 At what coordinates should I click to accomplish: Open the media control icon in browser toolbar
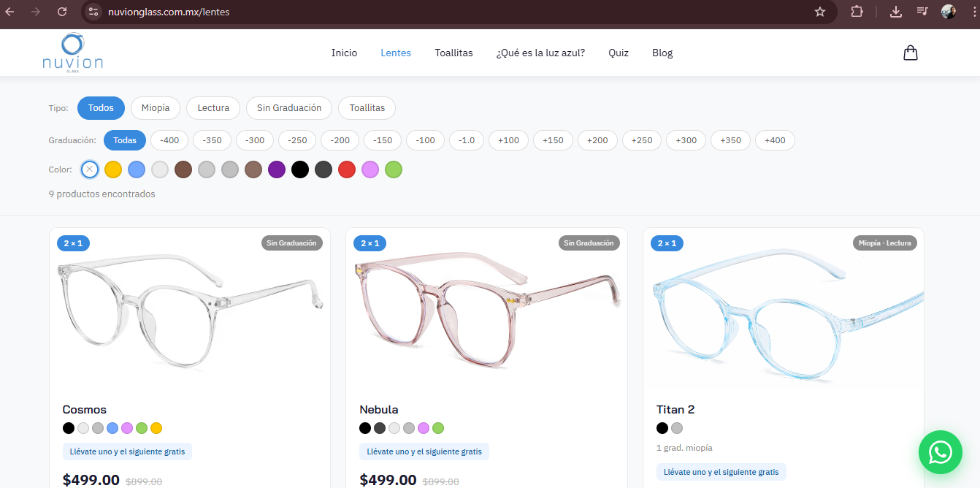[922, 12]
